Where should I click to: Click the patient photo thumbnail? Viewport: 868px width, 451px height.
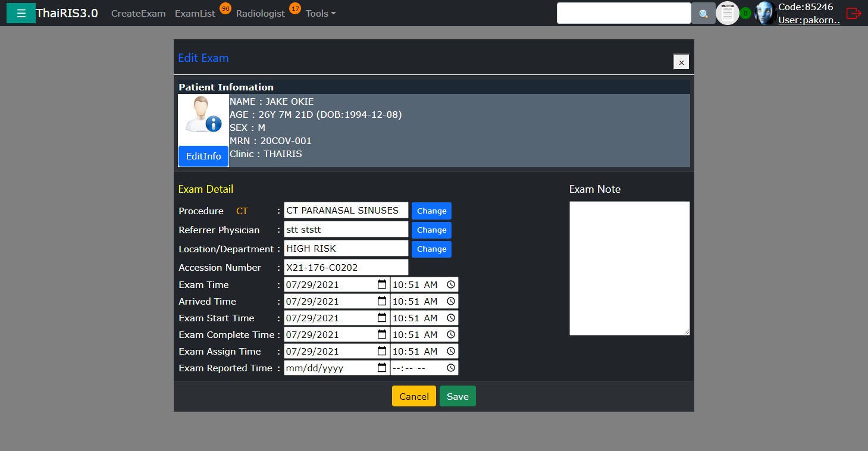(203, 119)
